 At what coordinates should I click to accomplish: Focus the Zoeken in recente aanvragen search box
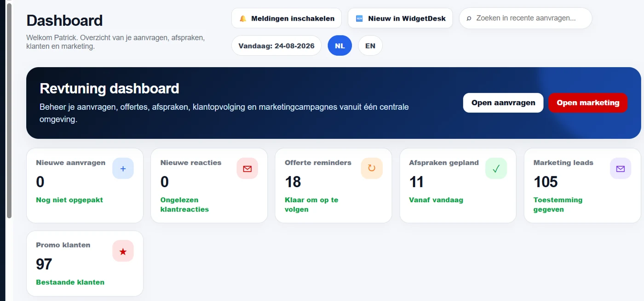526,18
